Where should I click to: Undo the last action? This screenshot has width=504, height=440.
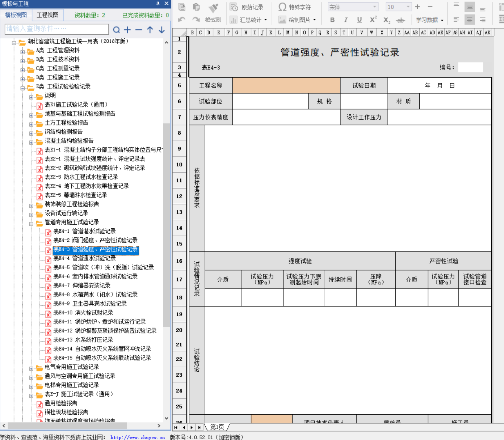[x=182, y=20]
